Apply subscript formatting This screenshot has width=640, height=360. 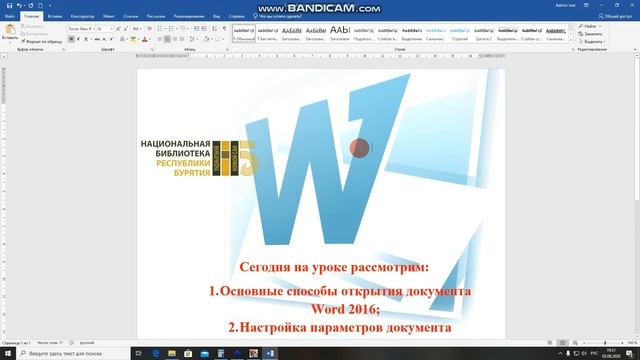(x=104, y=39)
